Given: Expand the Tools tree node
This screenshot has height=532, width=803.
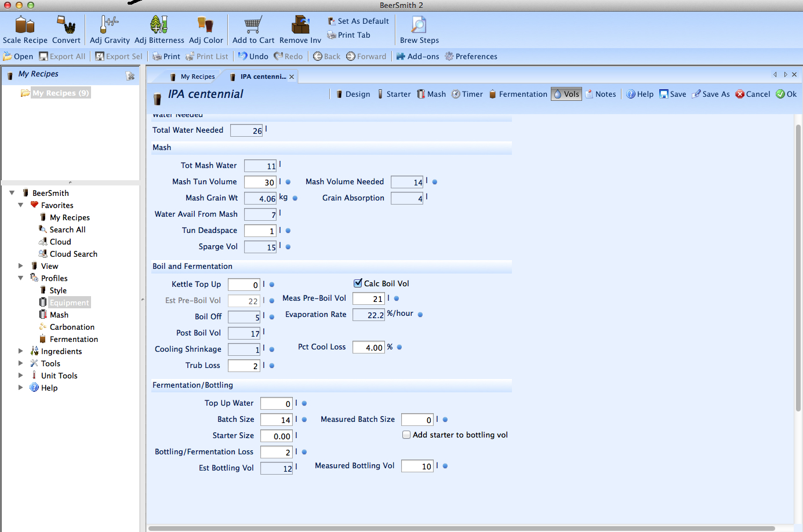Looking at the screenshot, I should (21, 363).
